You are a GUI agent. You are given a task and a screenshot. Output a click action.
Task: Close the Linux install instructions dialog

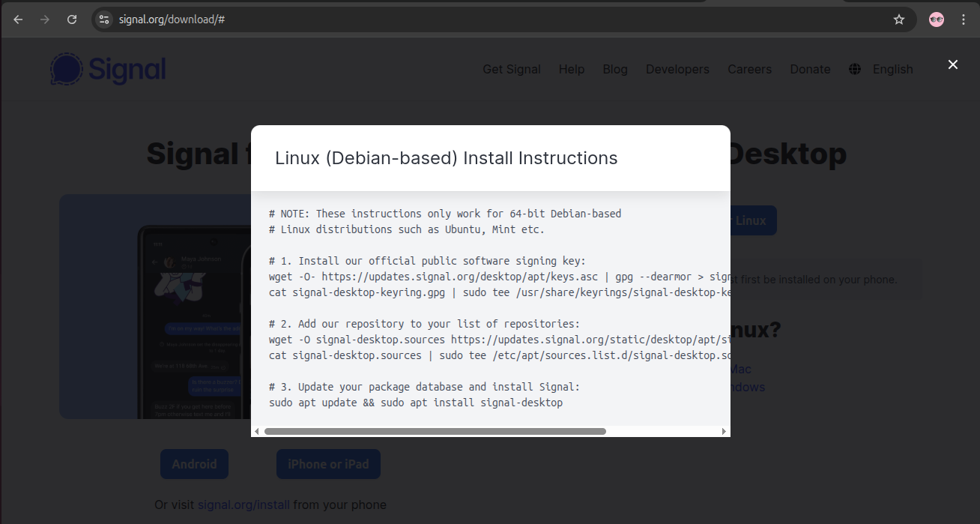tap(952, 64)
